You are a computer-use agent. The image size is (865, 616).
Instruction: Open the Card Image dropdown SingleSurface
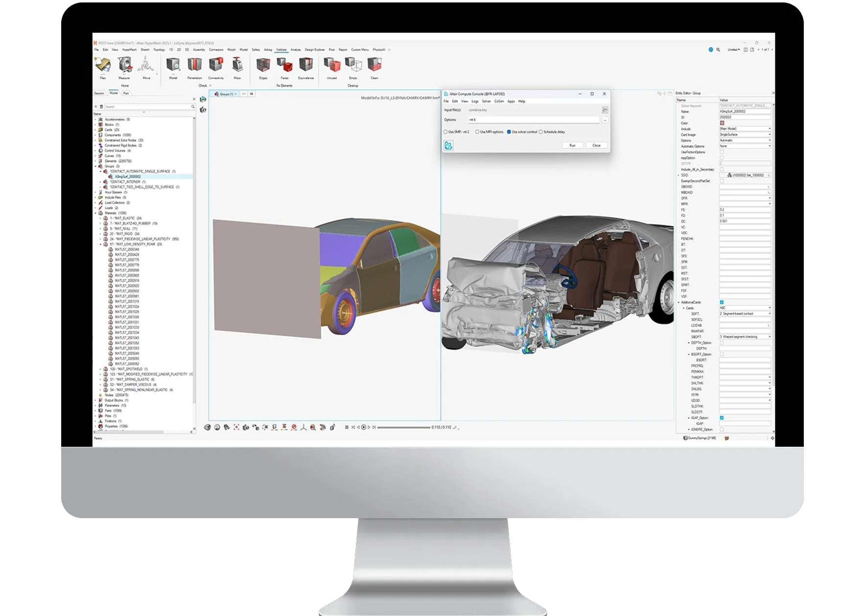pos(745,135)
